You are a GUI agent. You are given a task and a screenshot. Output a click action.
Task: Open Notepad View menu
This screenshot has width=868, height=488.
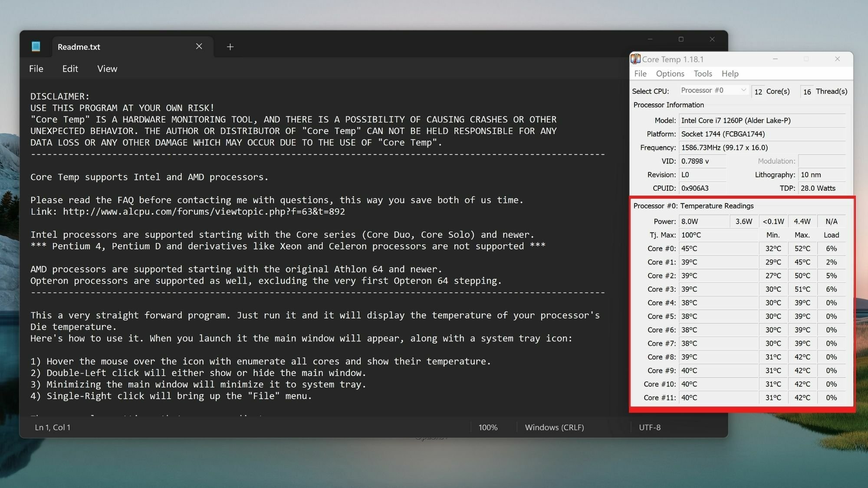[107, 69]
